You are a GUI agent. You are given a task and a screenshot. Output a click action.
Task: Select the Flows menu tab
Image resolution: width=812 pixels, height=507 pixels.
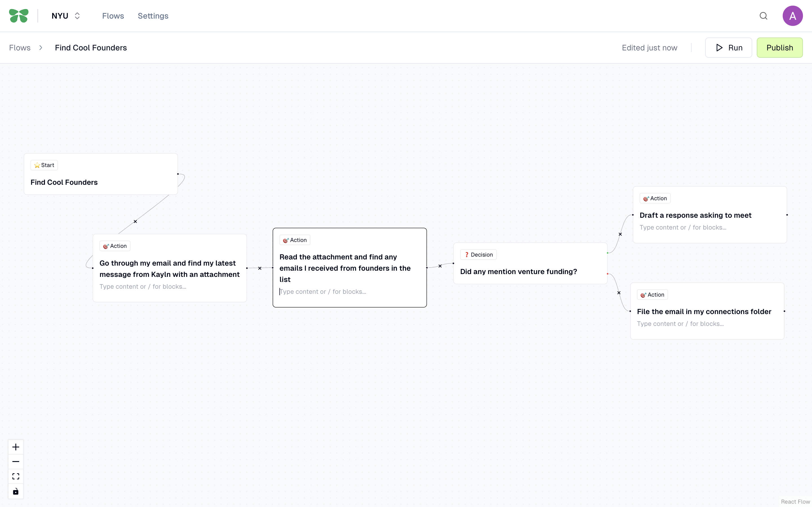click(113, 16)
